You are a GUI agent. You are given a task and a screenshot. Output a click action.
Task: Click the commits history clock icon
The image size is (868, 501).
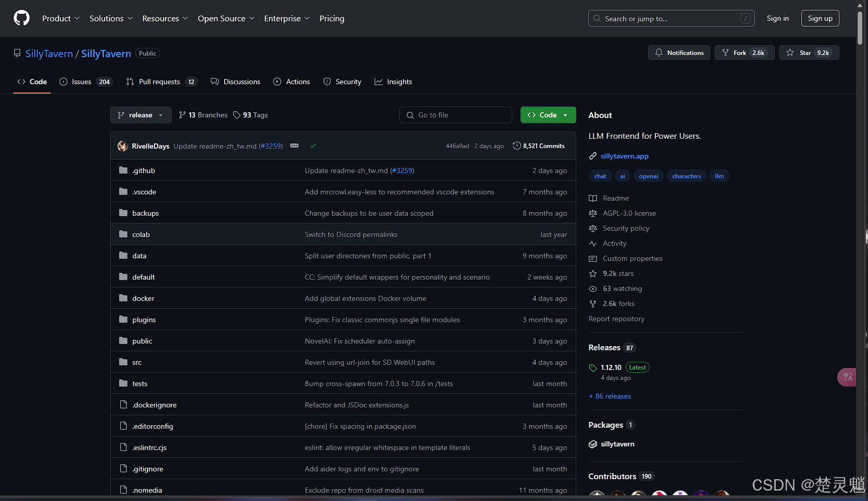516,146
